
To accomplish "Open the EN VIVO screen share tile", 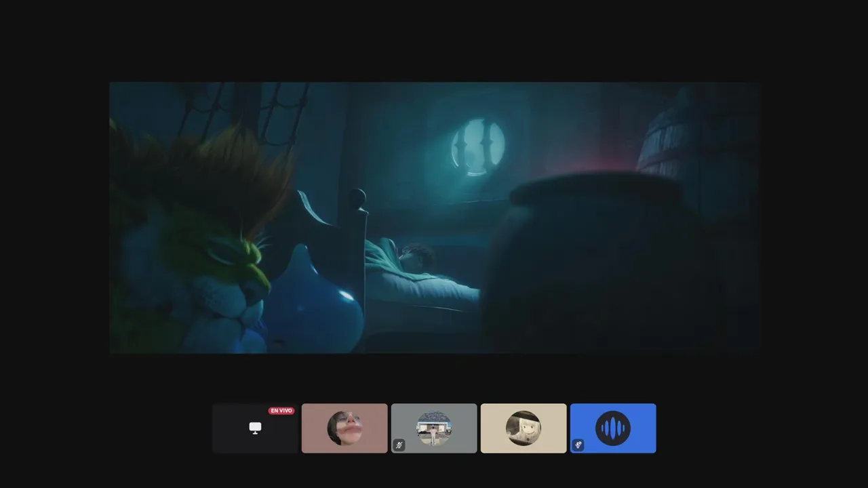I will 255,428.
